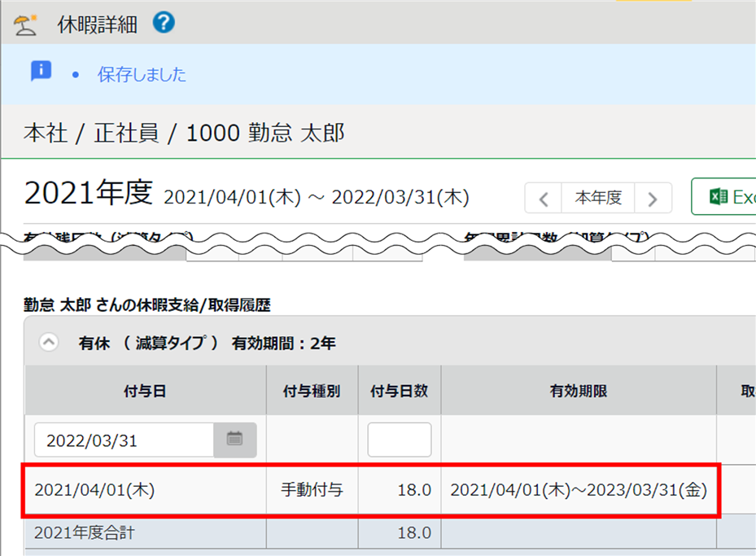This screenshot has width=756, height=556.
Task: Click the 本年度 button
Action: (x=598, y=198)
